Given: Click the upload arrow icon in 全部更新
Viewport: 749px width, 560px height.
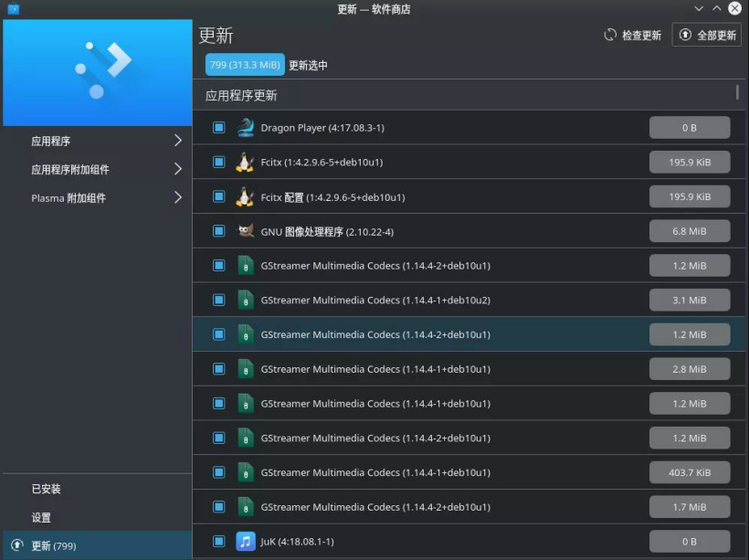Looking at the screenshot, I should tap(685, 35).
